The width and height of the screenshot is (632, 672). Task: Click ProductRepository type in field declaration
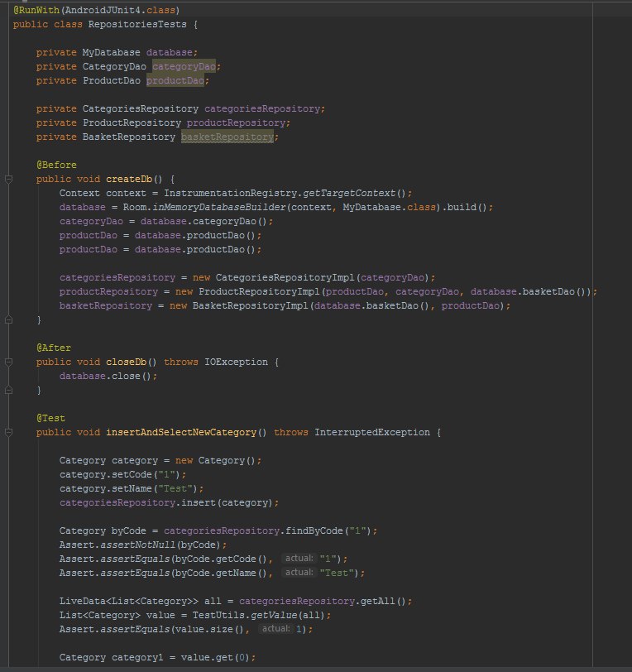coord(132,123)
